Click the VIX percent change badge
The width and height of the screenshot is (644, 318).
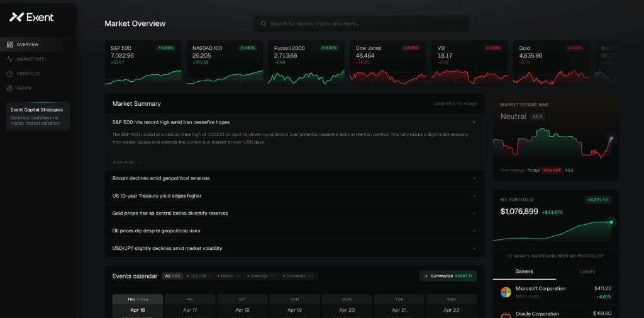point(492,48)
